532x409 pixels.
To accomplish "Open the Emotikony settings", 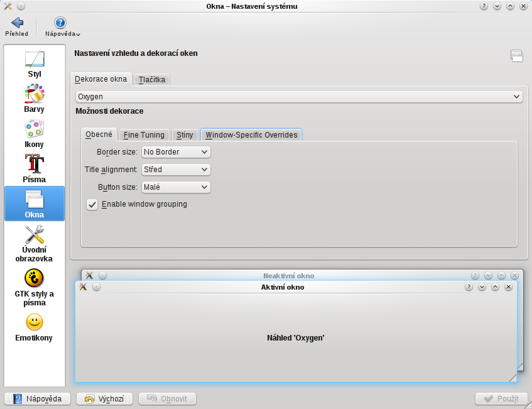I will (x=35, y=328).
